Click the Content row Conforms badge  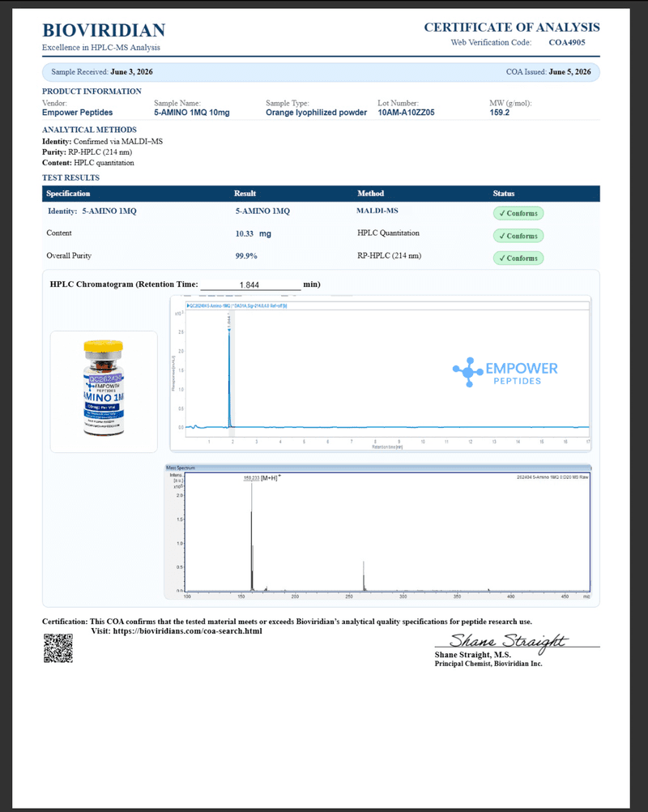pos(518,236)
